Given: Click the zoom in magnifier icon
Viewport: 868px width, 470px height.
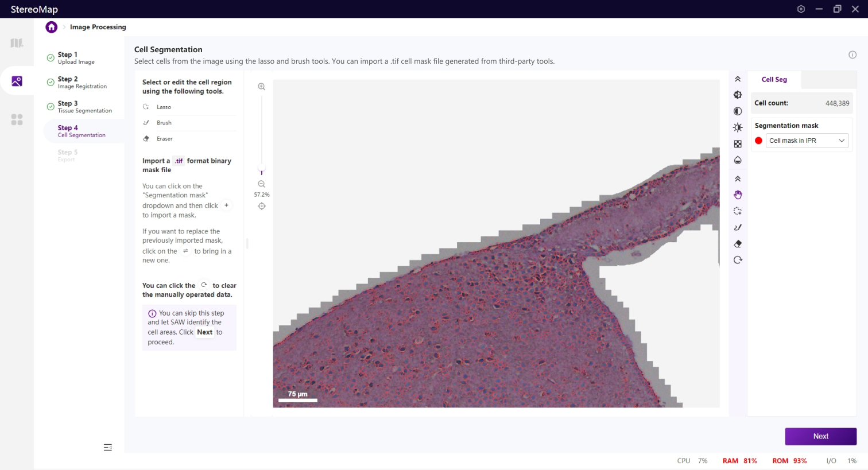Looking at the screenshot, I should coord(262,87).
